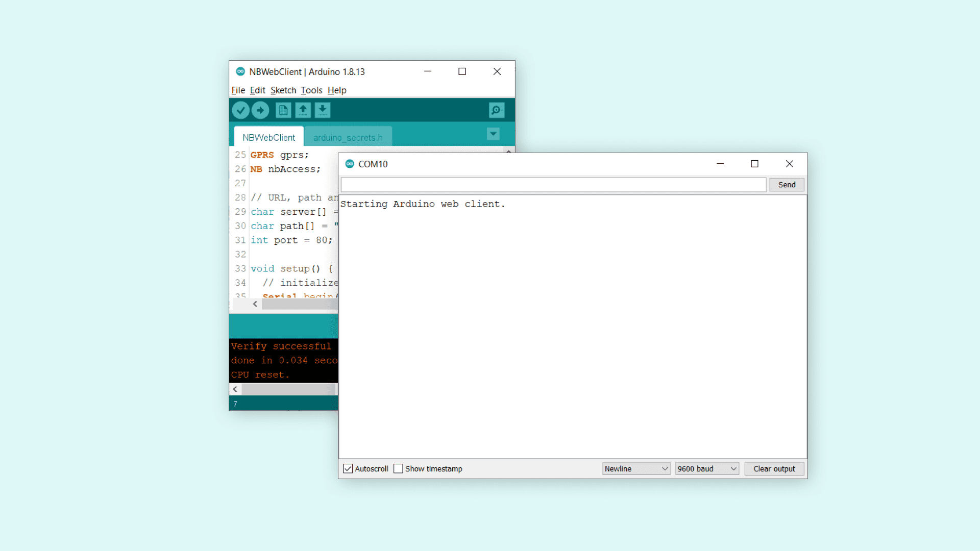Open the tab options dropdown arrow
The image size is (980, 551).
click(x=493, y=134)
